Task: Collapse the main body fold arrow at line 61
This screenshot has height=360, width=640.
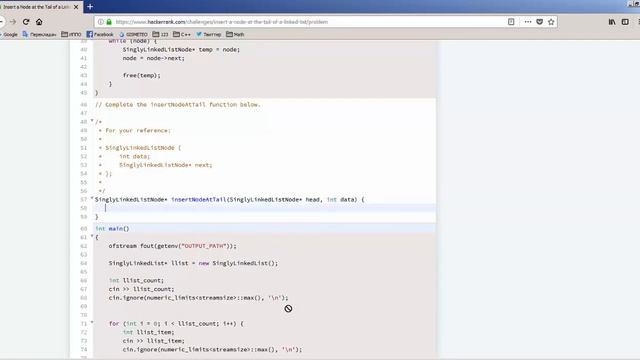Action: point(92,237)
